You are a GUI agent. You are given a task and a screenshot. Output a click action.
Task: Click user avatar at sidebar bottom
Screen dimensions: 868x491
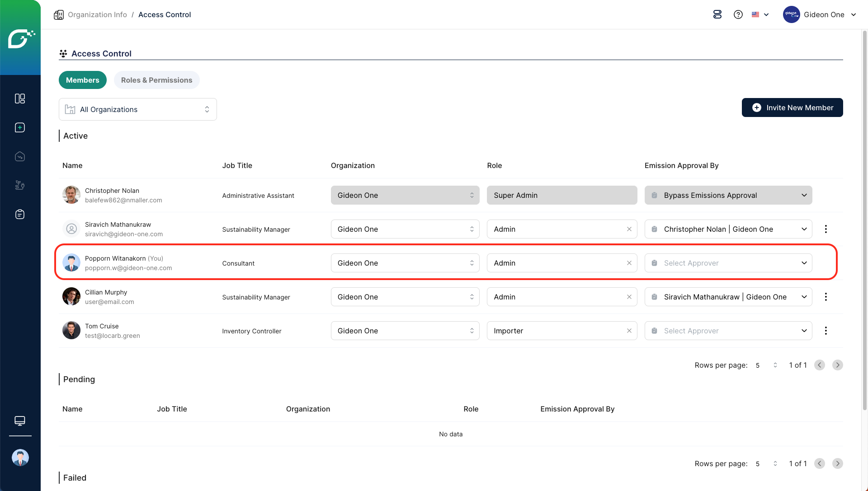tap(20, 458)
